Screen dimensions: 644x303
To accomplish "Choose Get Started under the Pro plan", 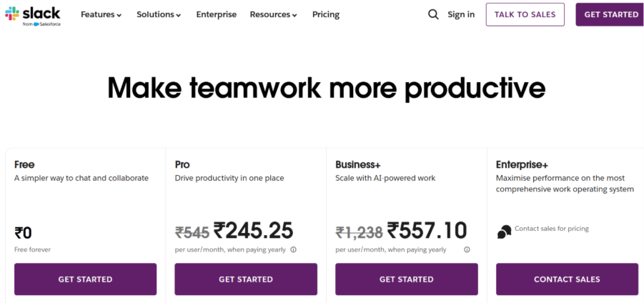I will click(x=246, y=279).
